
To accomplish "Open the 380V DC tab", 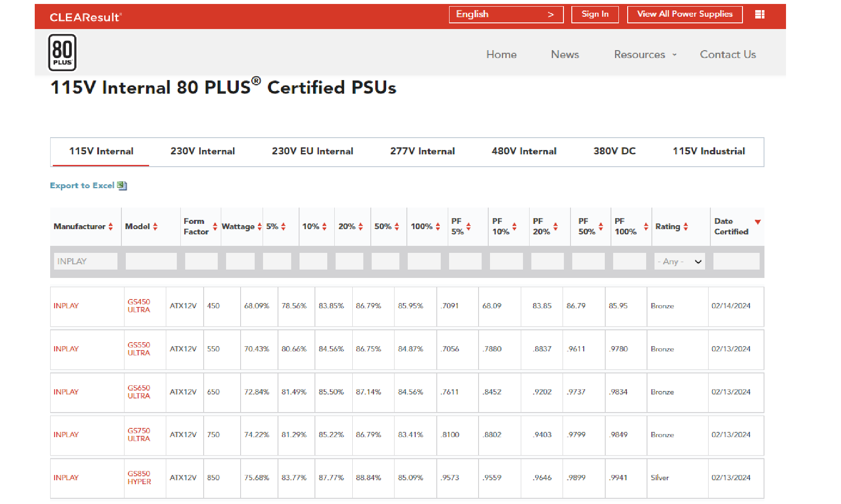I will pyautogui.click(x=614, y=151).
